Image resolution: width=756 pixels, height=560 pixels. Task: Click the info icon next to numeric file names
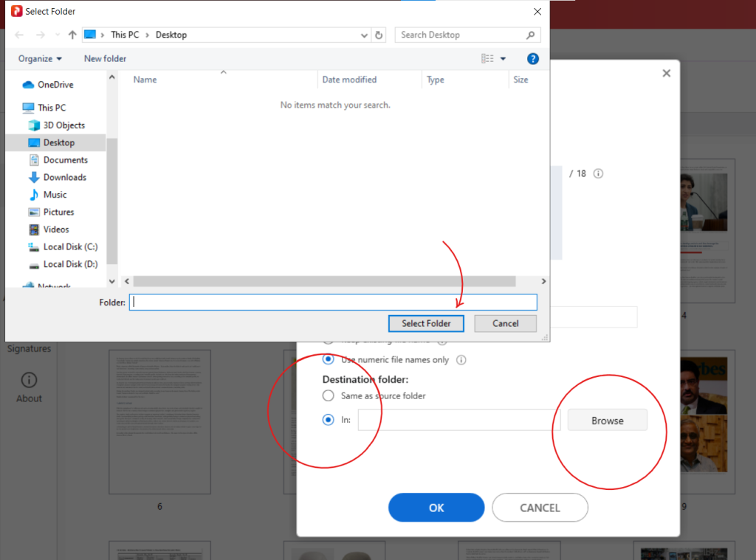pyautogui.click(x=461, y=360)
